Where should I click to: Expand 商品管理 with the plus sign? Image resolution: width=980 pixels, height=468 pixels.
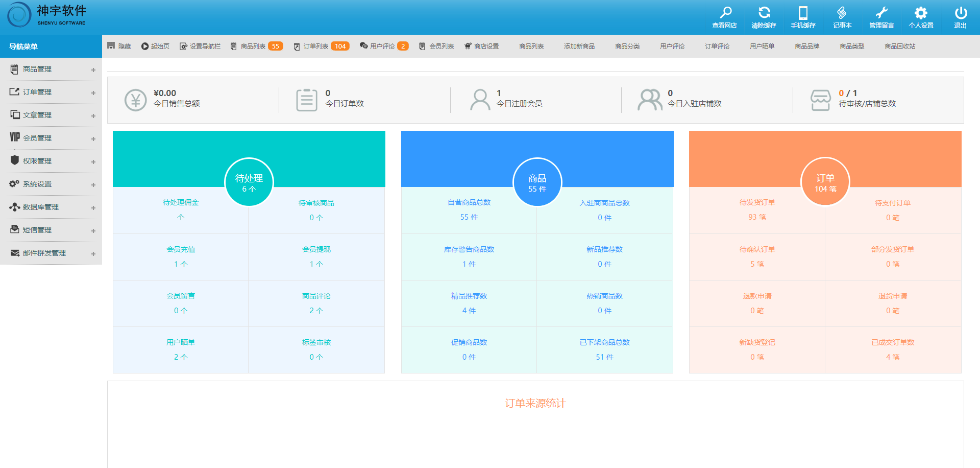point(93,70)
